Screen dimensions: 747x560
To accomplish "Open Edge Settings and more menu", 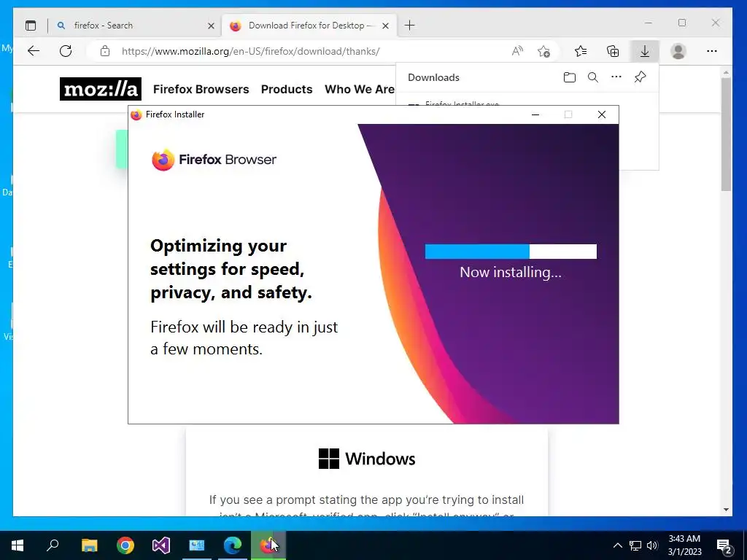I will coord(712,51).
